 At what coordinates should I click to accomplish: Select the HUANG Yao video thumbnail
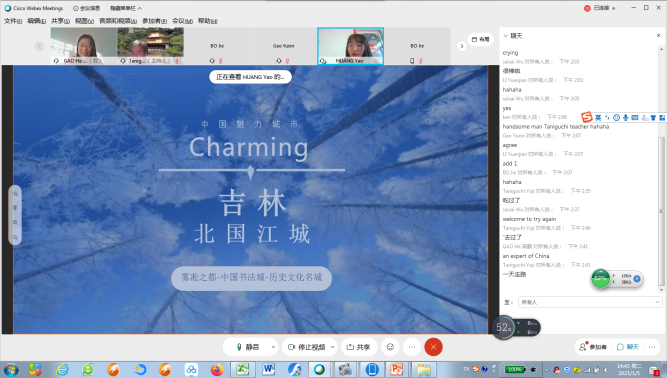coord(351,46)
